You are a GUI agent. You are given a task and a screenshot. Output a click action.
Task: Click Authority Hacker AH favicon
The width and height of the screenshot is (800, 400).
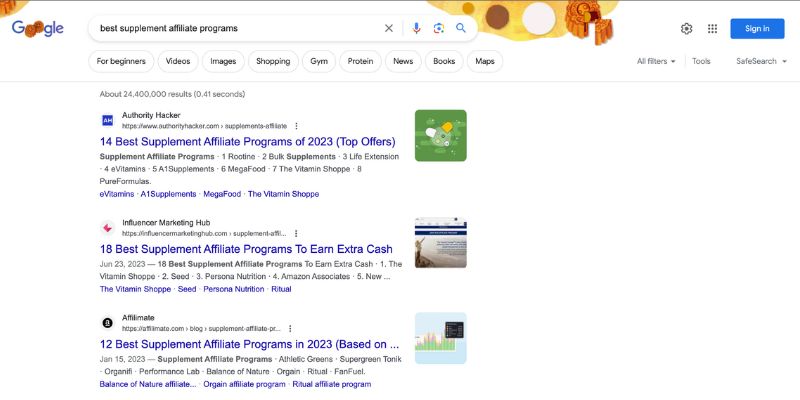point(107,120)
